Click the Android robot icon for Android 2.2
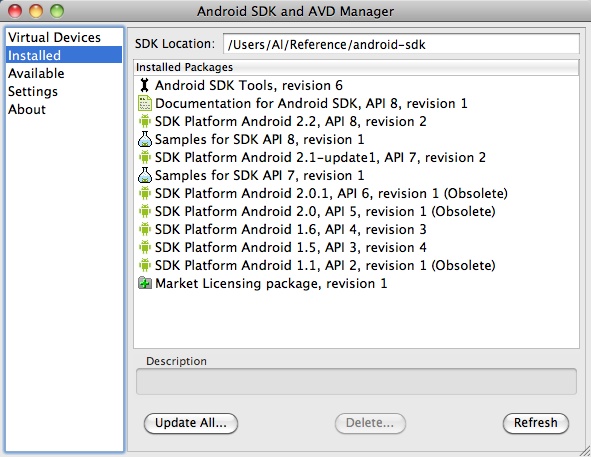591x457 pixels. click(145, 121)
